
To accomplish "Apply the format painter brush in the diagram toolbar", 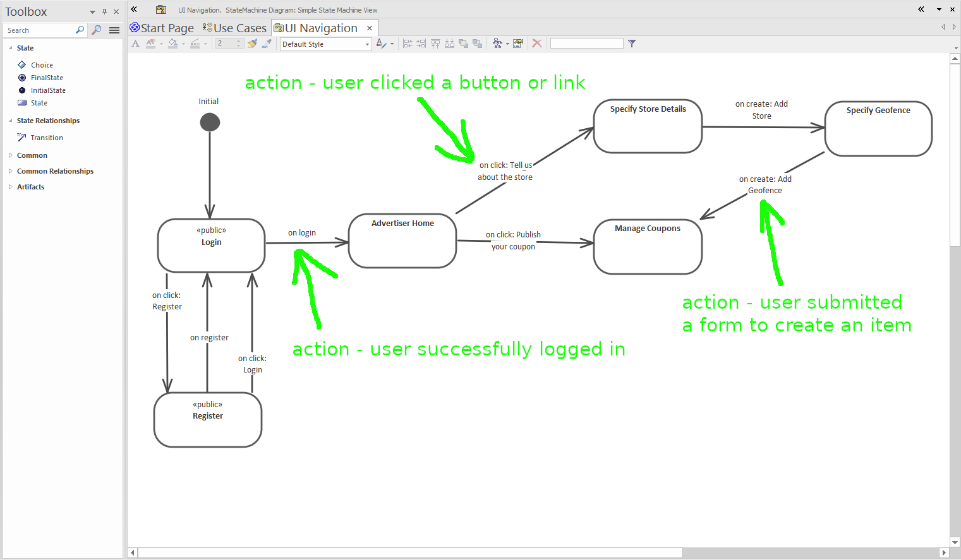I will point(252,43).
